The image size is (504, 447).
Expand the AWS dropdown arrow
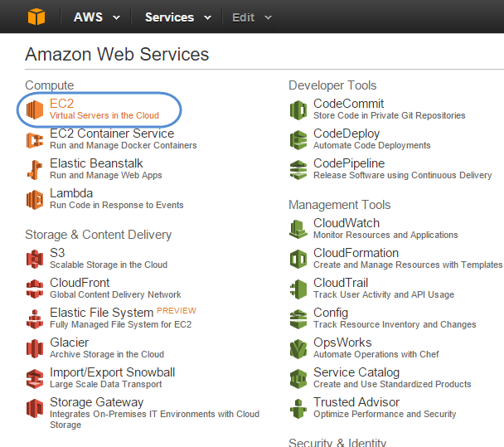click(x=117, y=18)
